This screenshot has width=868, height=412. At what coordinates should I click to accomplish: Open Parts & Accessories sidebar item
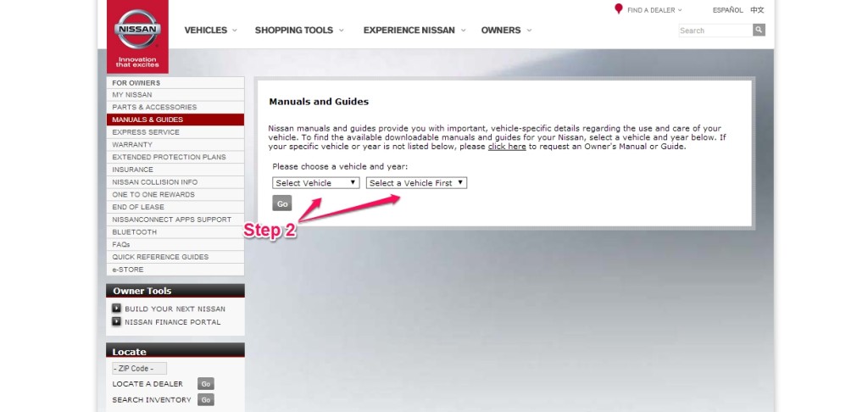tap(175, 107)
